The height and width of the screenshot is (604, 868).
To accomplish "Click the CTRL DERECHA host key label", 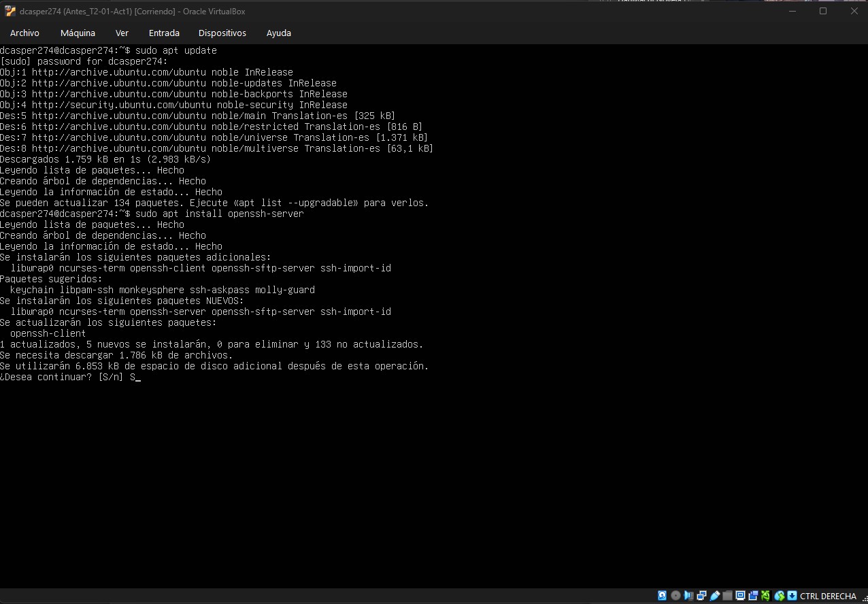I will (x=828, y=596).
